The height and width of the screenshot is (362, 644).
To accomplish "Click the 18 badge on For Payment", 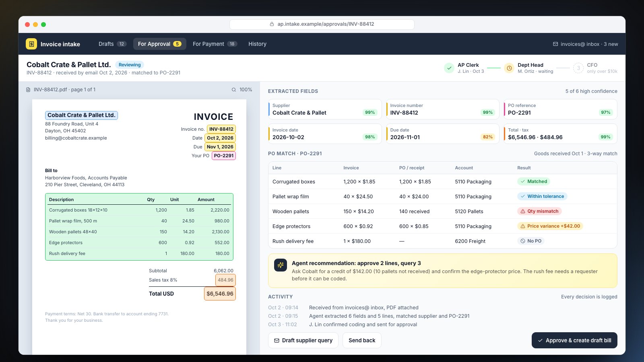I will click(x=232, y=44).
